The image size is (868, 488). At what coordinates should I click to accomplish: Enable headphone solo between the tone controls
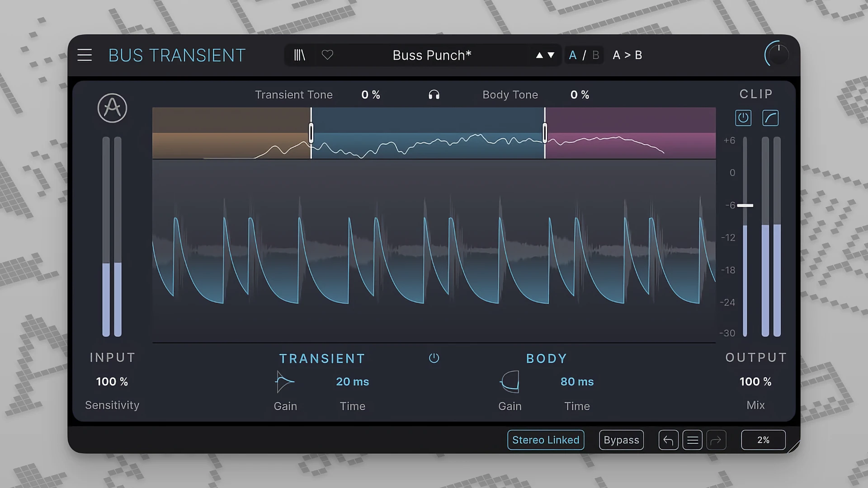pos(434,94)
